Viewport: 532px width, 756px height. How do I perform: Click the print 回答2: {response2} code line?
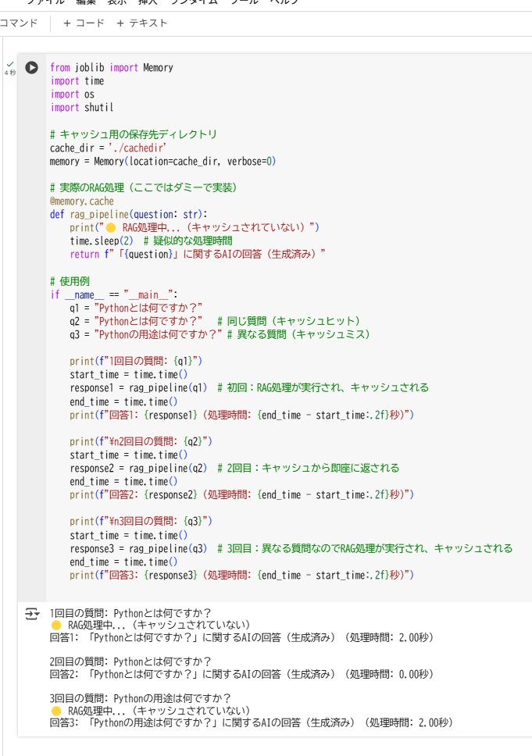click(241, 495)
